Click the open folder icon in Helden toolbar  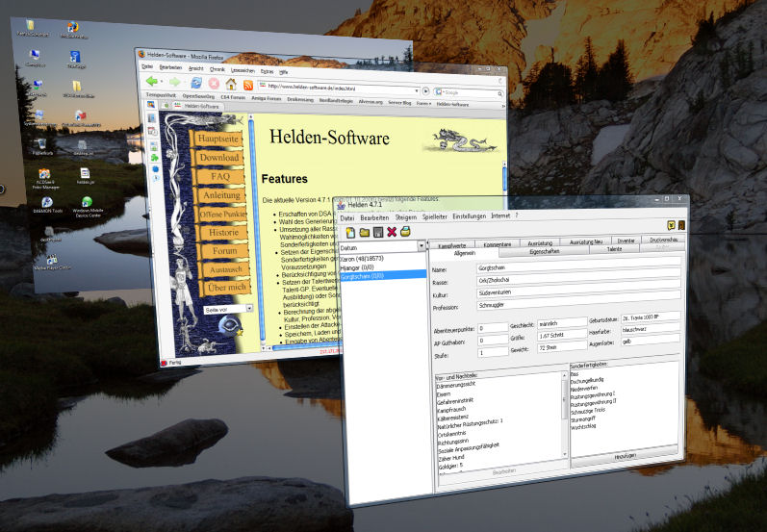coord(365,232)
